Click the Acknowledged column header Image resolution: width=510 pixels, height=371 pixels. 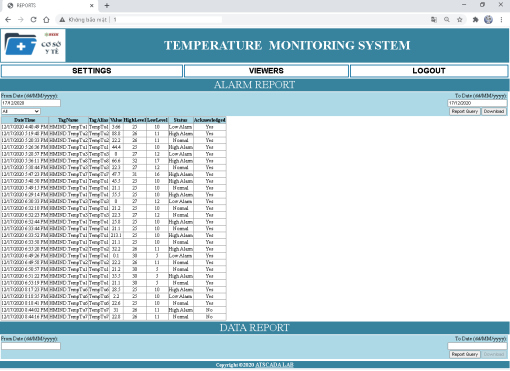210,120
